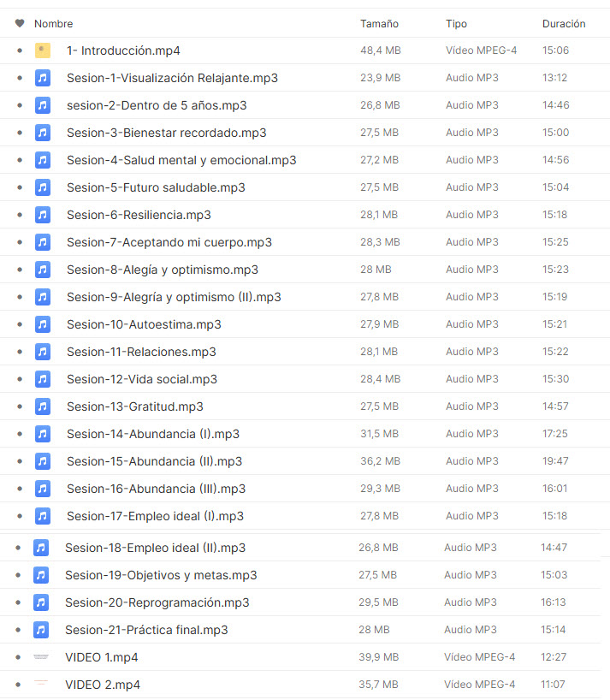Click the music icon for Sesion-16-Abundancia (III).mp3
This screenshot has width=610, height=700.
pos(43,489)
